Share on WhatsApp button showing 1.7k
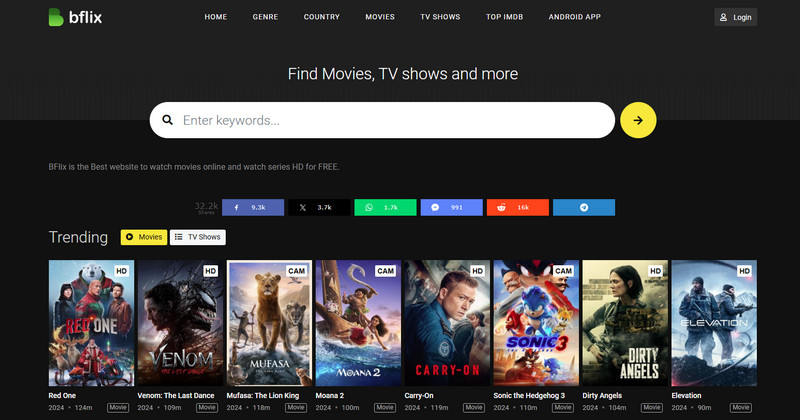800x420 pixels. tap(385, 207)
